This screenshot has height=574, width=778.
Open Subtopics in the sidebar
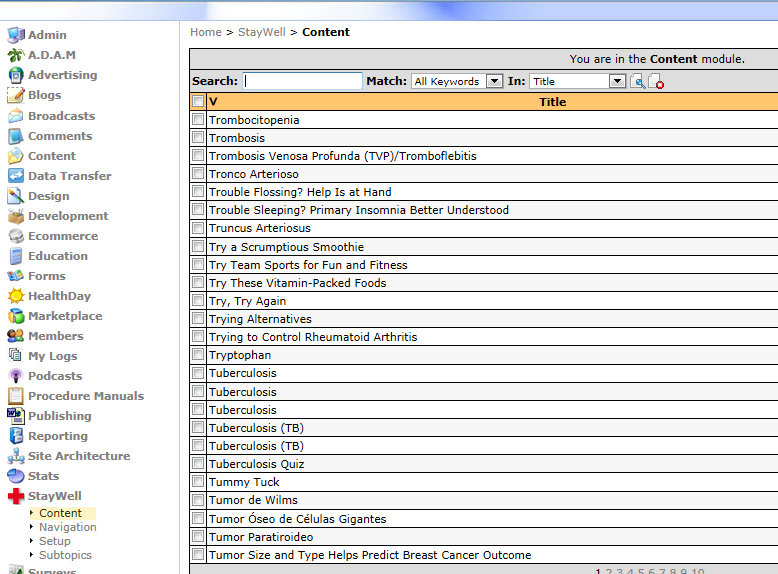[x=65, y=555]
